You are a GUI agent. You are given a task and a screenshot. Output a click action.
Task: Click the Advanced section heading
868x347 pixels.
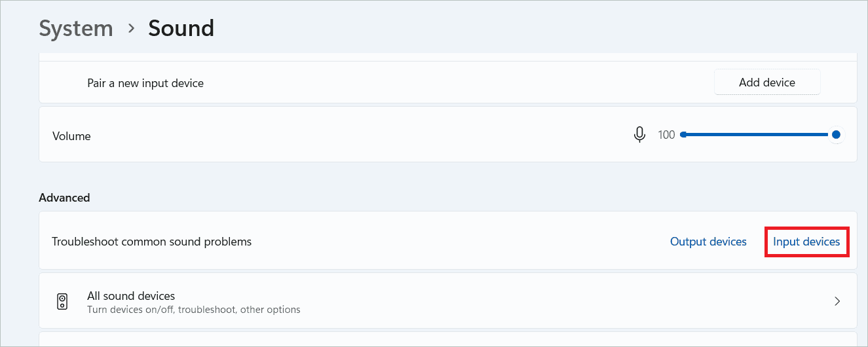point(64,197)
